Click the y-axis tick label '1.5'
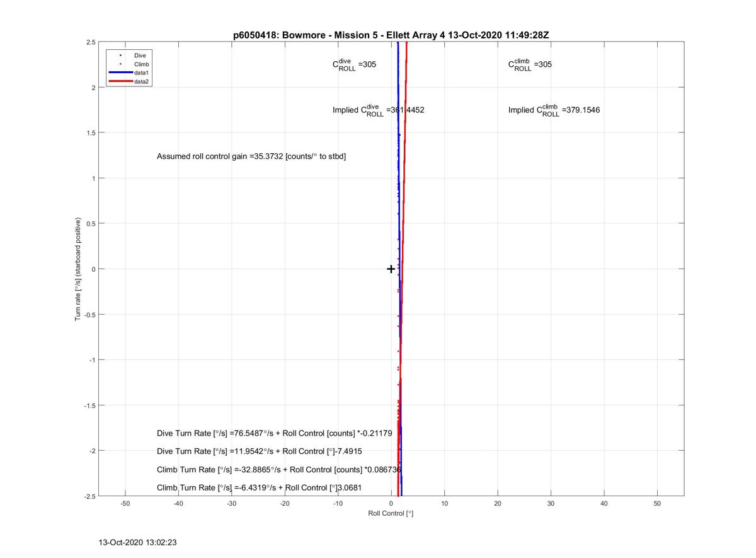Screen dimensions: 756x558 coord(91,133)
